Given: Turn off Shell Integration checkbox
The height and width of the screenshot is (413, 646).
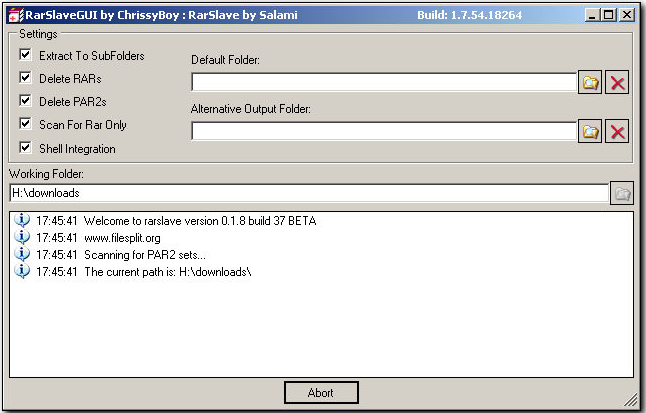Looking at the screenshot, I should [26, 148].
